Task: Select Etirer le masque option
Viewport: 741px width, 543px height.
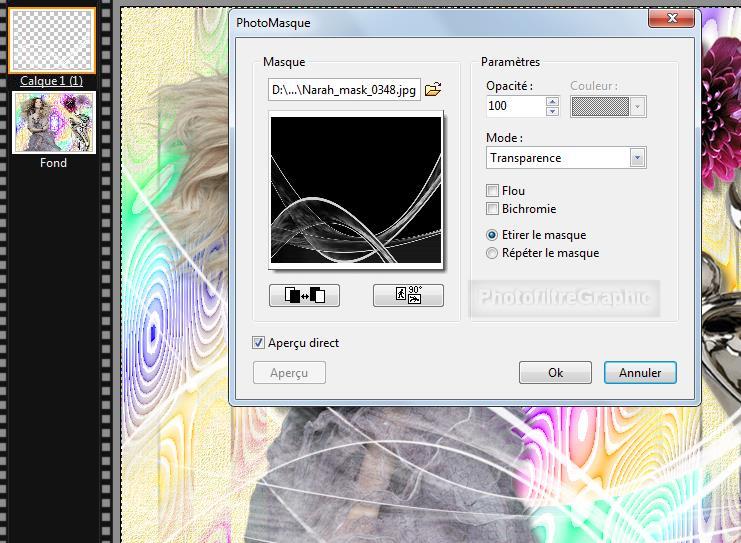Action: click(492, 235)
